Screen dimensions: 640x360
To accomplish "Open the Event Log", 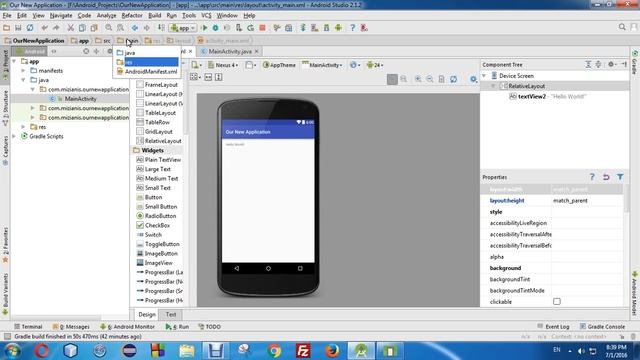I will coord(553,327).
